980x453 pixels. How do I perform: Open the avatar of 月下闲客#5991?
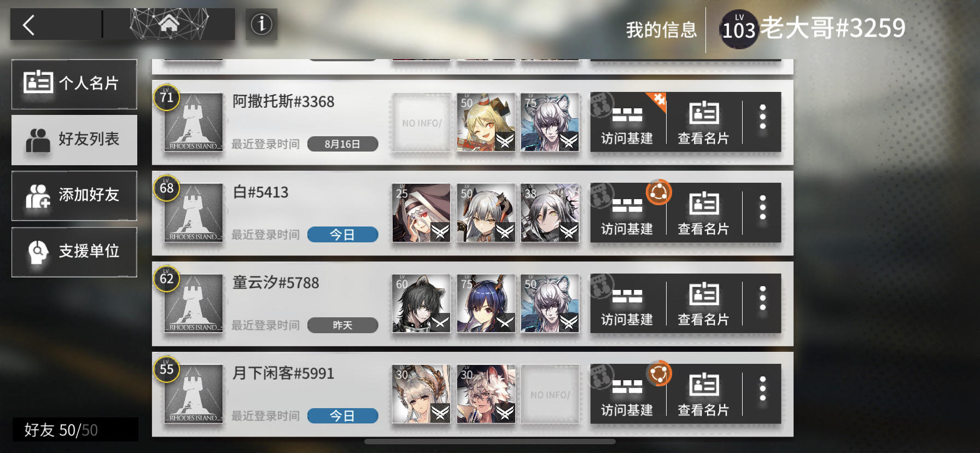(194, 394)
